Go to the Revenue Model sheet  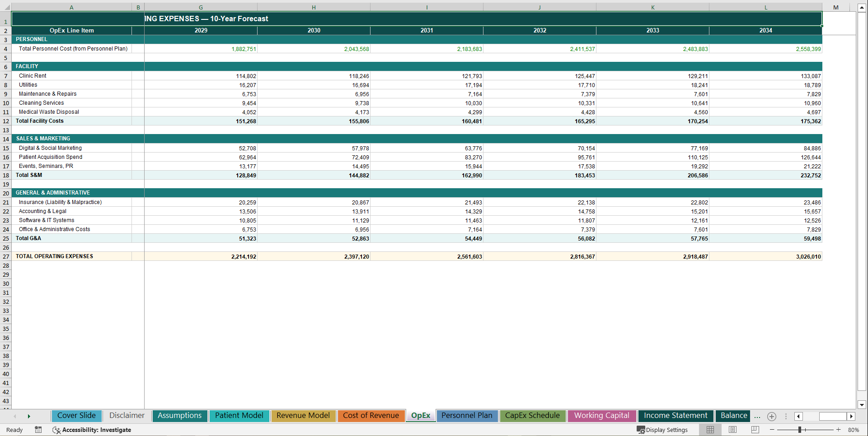pos(303,416)
